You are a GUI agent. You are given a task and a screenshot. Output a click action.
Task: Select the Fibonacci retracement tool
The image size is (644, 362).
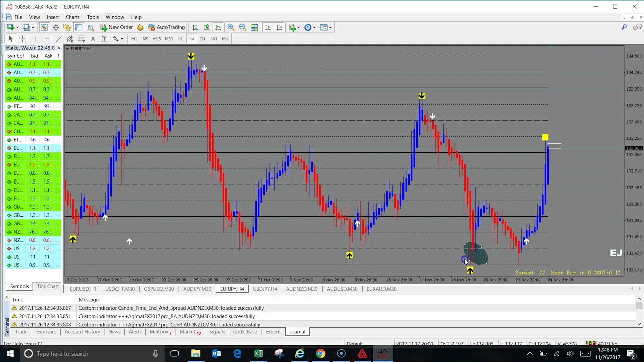[x=82, y=39]
